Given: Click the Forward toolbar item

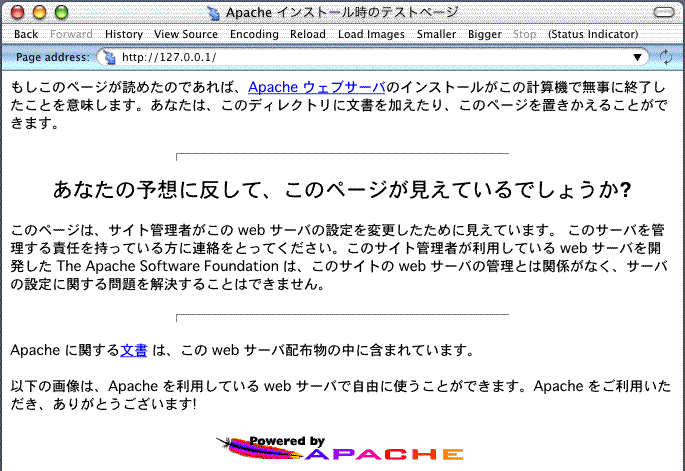Looking at the screenshot, I should (71, 34).
